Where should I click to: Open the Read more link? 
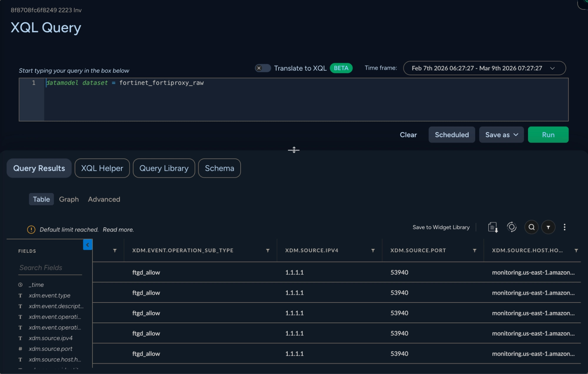(118, 230)
